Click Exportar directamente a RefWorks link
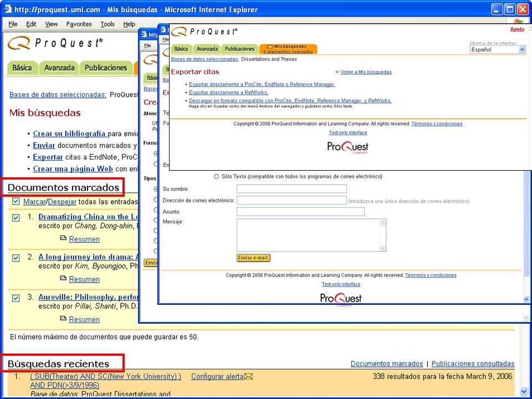Viewport: 532px width, 399px height. [228, 93]
